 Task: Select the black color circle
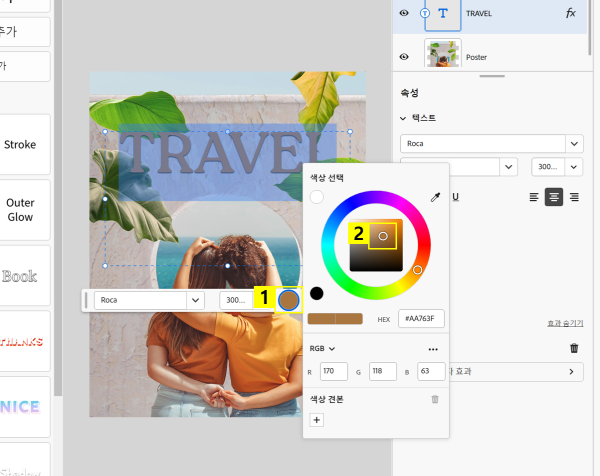point(316,293)
